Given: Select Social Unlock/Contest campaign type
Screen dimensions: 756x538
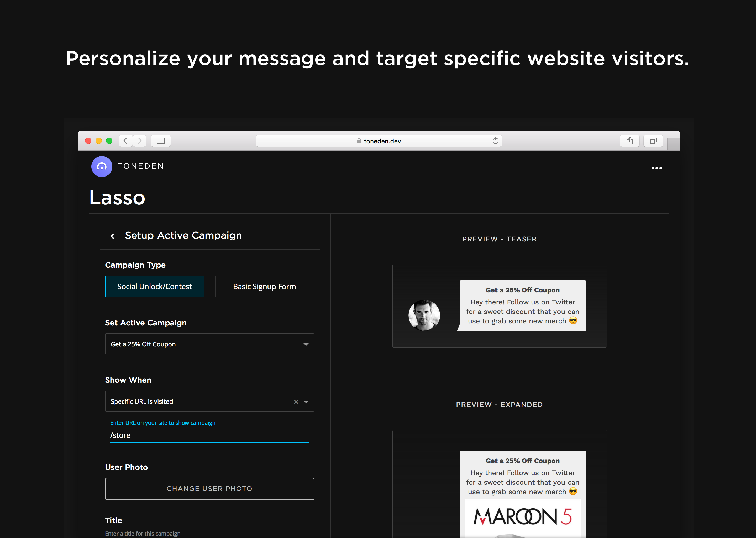Looking at the screenshot, I should 155,287.
